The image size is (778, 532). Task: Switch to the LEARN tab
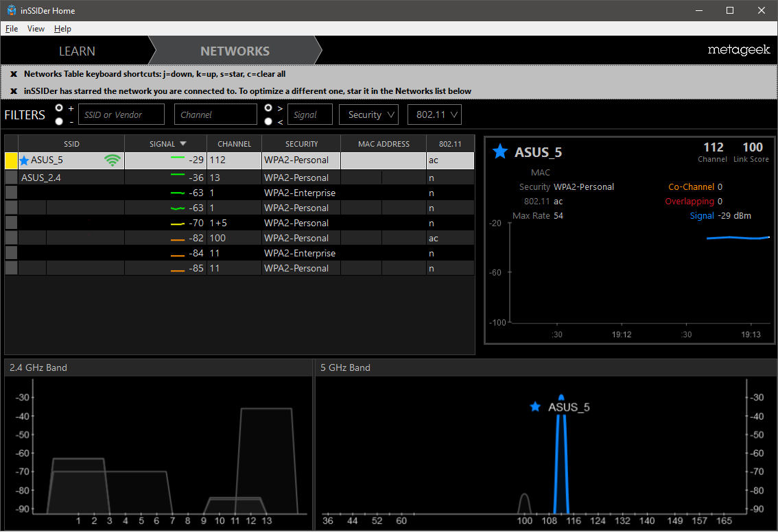[x=77, y=51]
